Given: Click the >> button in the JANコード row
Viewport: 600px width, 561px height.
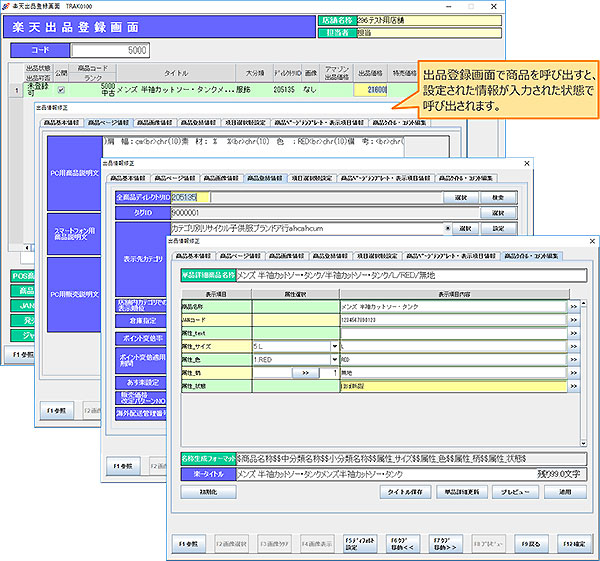Looking at the screenshot, I should point(574,318).
